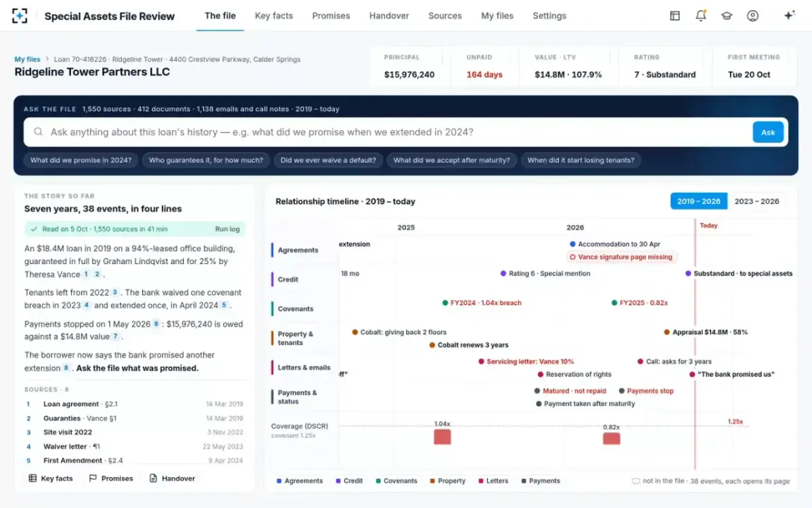Click the Ask button
812x508 pixels.
click(768, 132)
